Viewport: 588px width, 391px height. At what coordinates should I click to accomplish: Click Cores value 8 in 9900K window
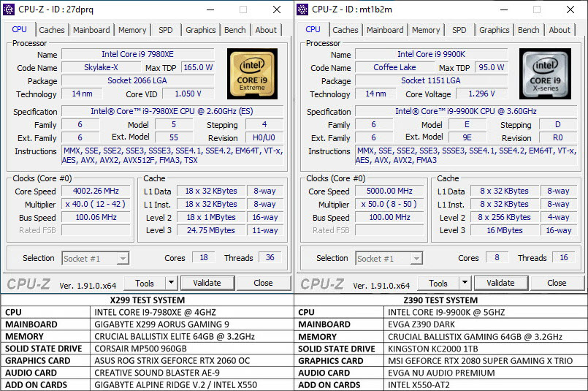497,257
